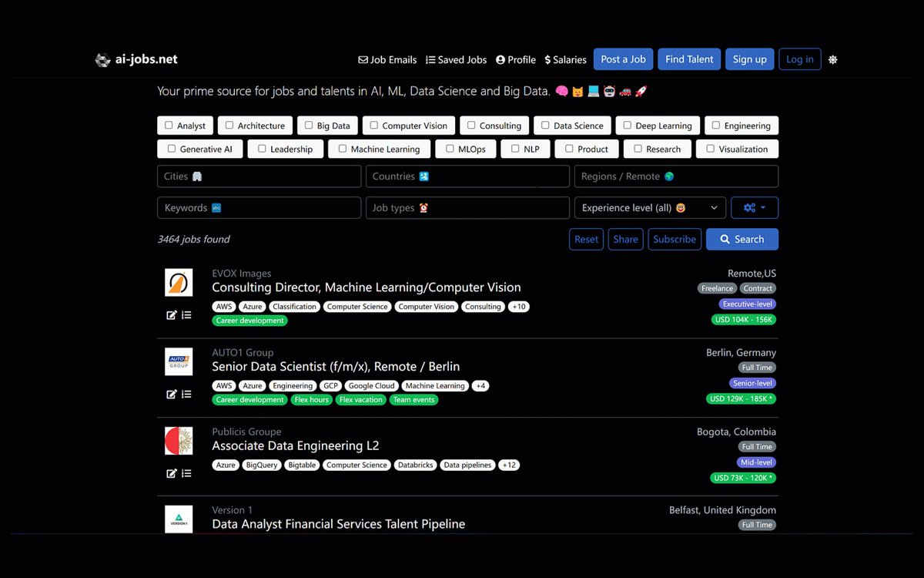Viewport: 924px width, 578px height.
Task: Click the Freelance tag on EVOX job
Action: click(717, 288)
